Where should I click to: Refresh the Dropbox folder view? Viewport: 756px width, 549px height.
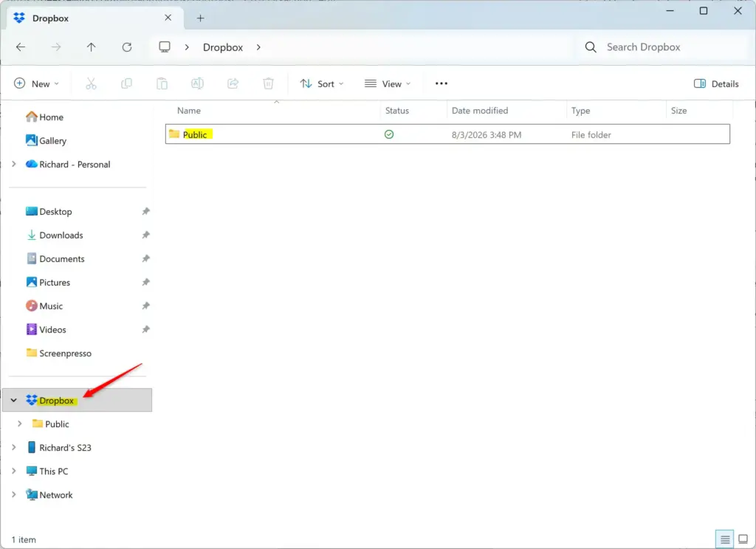tap(127, 46)
